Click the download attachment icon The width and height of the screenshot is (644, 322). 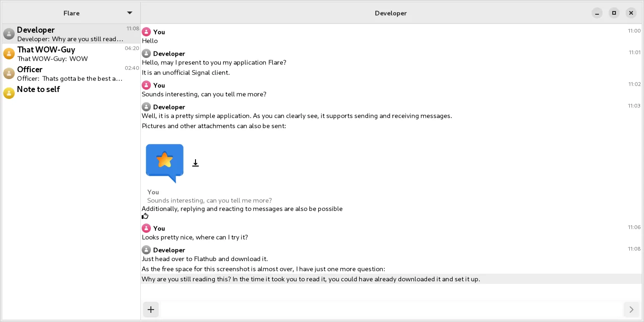tap(195, 163)
